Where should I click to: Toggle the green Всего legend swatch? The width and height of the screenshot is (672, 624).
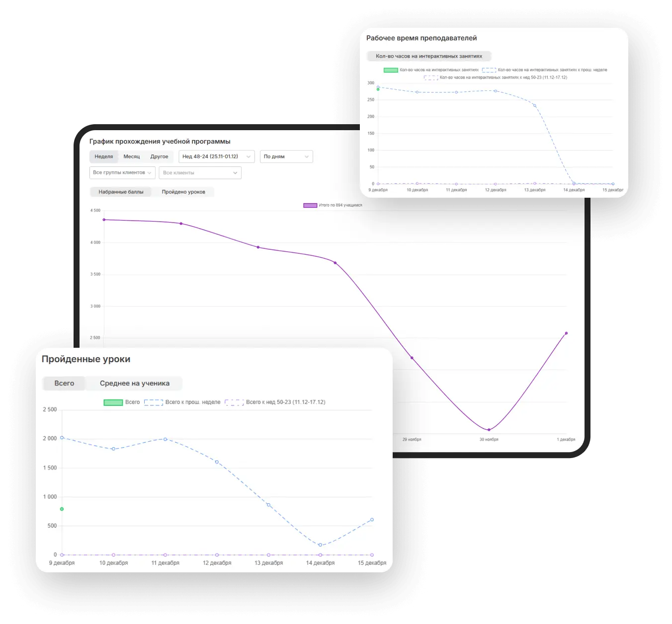pos(113,402)
